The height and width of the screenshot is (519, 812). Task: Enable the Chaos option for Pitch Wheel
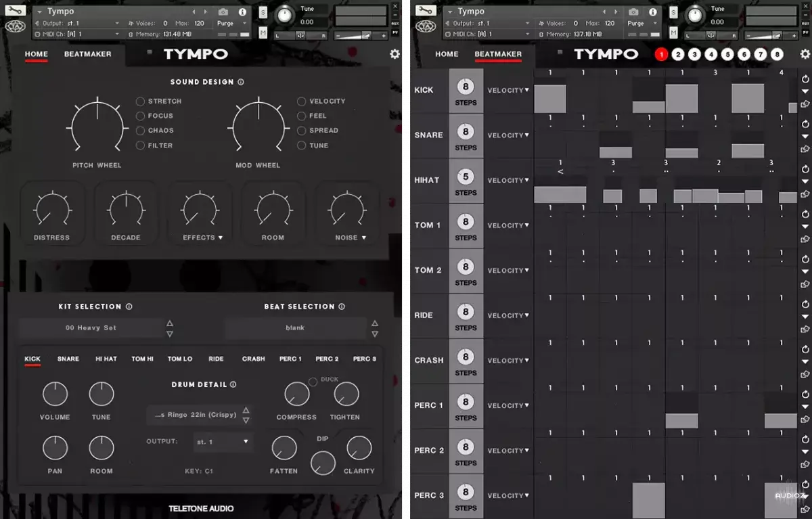(x=140, y=131)
